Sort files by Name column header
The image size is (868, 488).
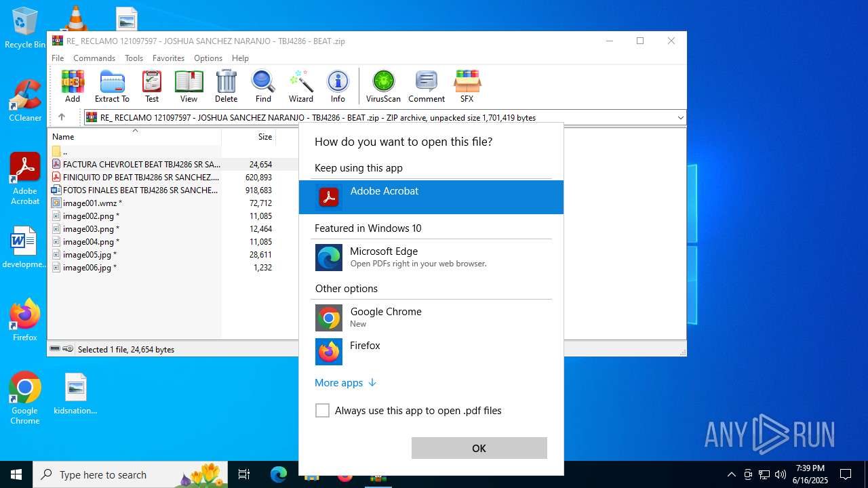click(134, 137)
